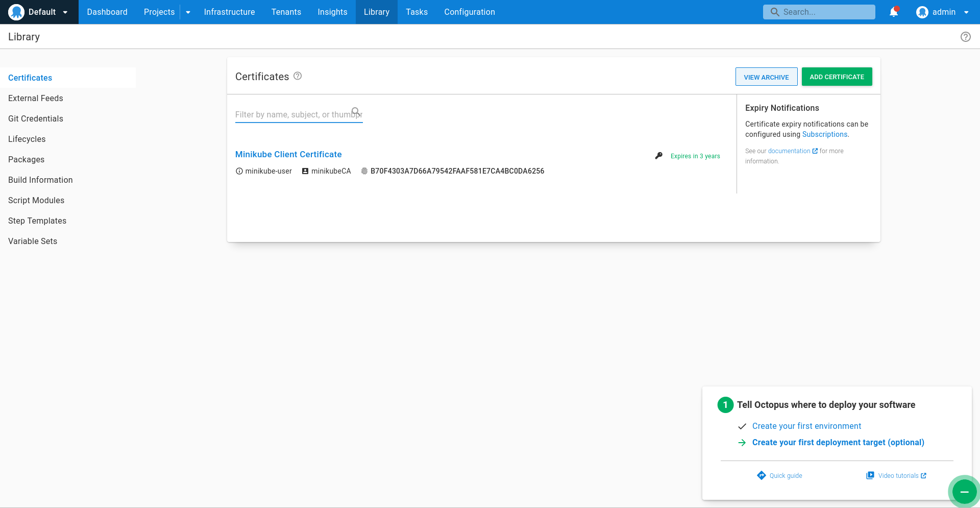Open Create your first deployment target
The image size is (980, 508).
click(838, 442)
